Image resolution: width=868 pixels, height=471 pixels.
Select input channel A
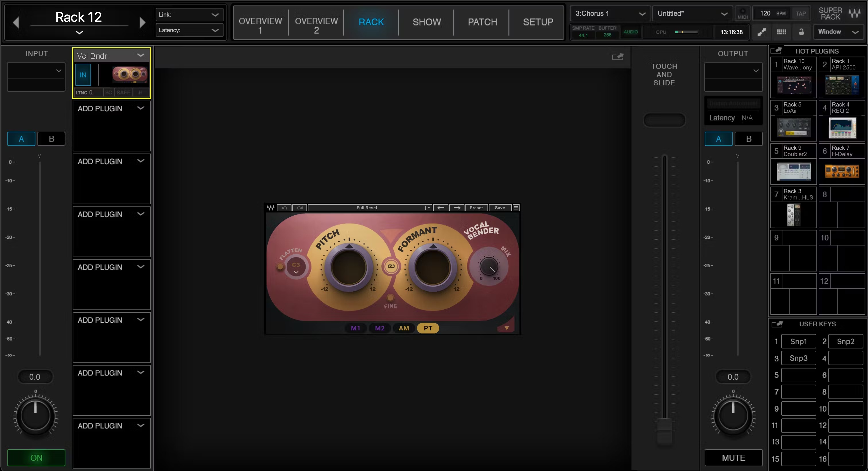(21, 139)
